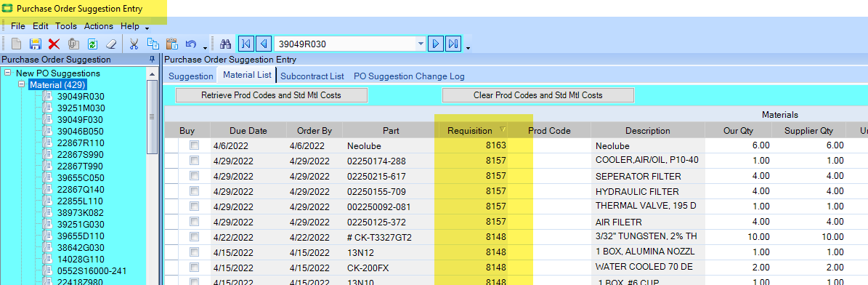Click the Copy icon in toolbar

(153, 44)
